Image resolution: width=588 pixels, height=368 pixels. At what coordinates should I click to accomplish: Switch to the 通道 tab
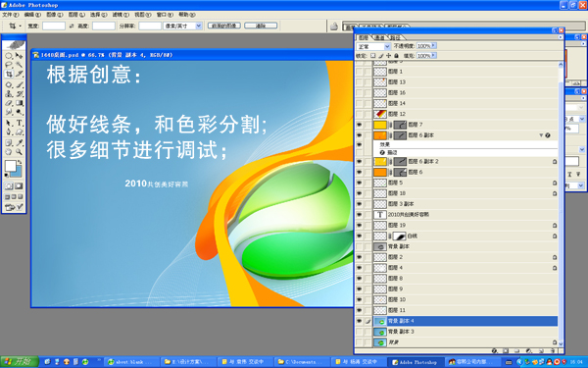pyautogui.click(x=380, y=38)
